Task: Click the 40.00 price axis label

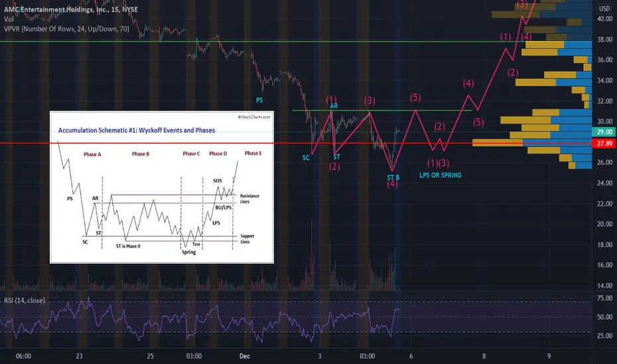Action: pyautogui.click(x=604, y=19)
